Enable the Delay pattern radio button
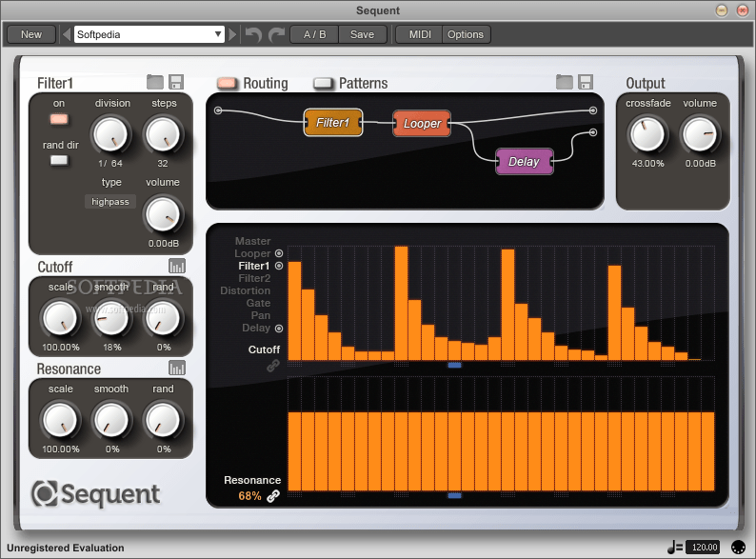756x559 pixels. (x=279, y=329)
